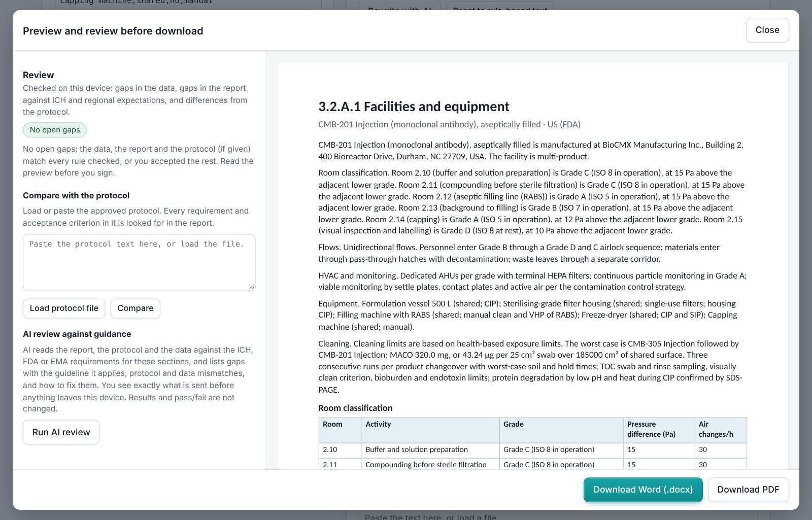
Task: Close the preview and review dialog
Action: (x=767, y=30)
